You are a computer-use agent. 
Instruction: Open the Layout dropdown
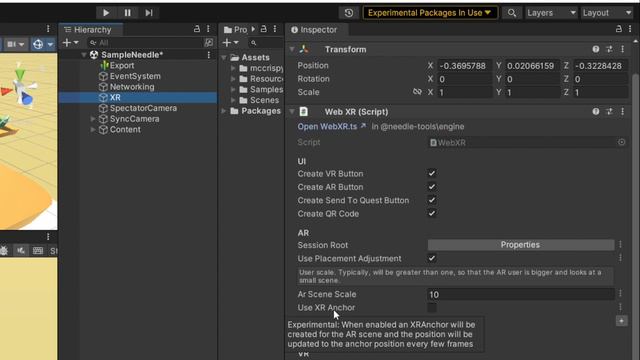[x=607, y=13]
